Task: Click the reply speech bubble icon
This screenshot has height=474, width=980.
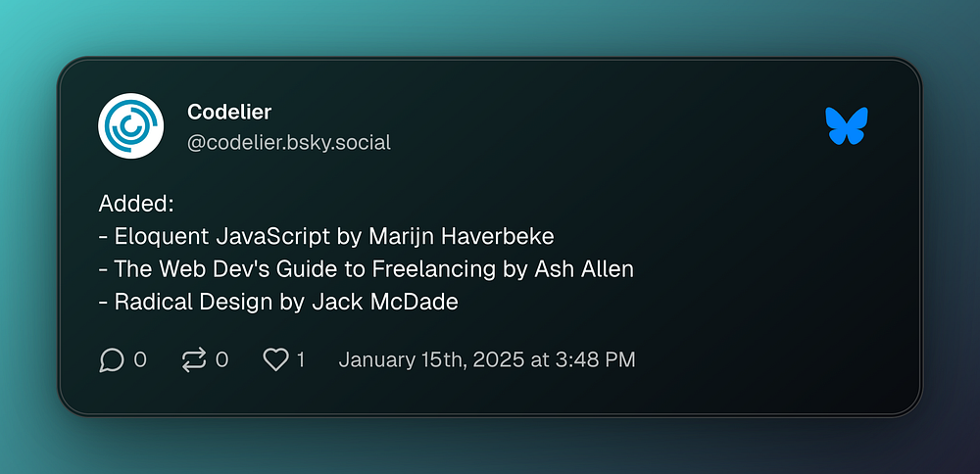Action: [x=112, y=360]
